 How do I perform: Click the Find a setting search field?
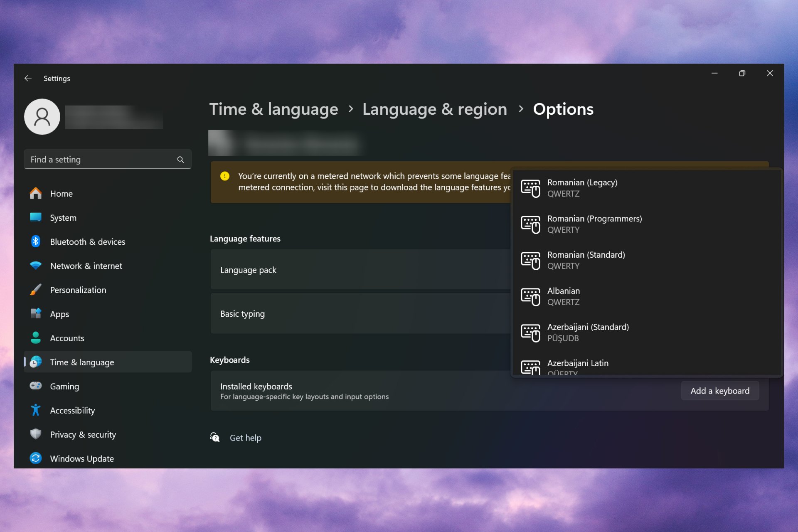pos(108,159)
